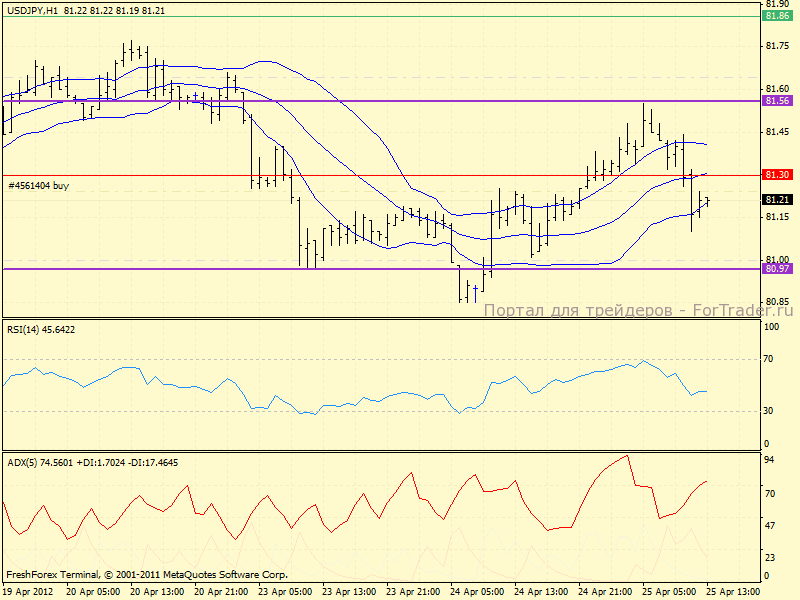Click the current price 81.21 tag
This screenshot has height=600, width=800.
click(x=778, y=200)
